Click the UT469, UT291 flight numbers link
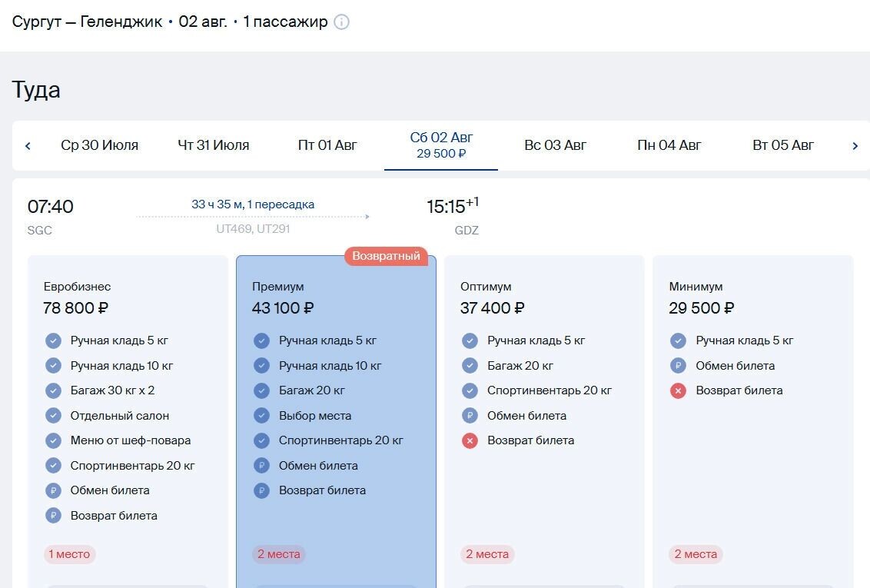The image size is (870, 588). [254, 228]
